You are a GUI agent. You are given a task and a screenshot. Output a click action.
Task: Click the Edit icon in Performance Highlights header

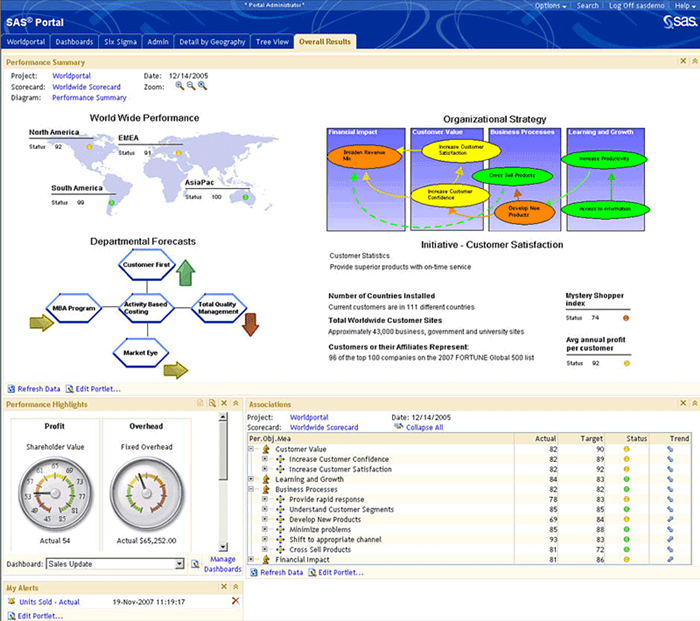click(199, 403)
